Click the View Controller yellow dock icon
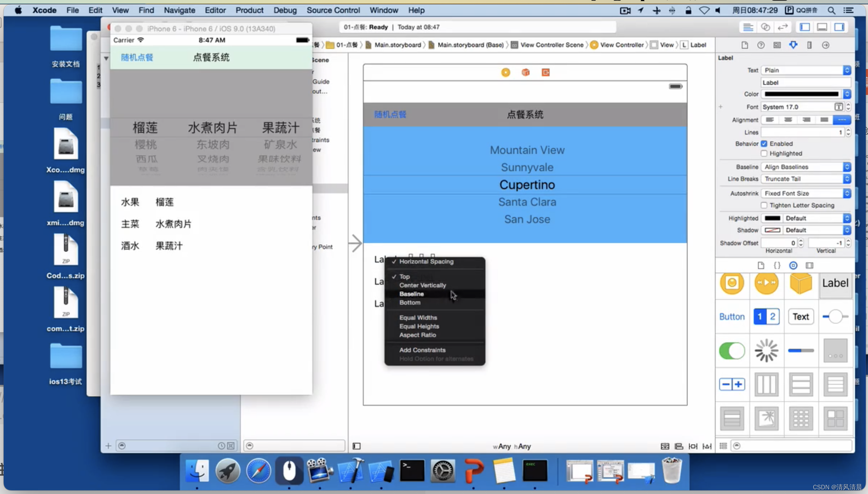 click(x=505, y=73)
